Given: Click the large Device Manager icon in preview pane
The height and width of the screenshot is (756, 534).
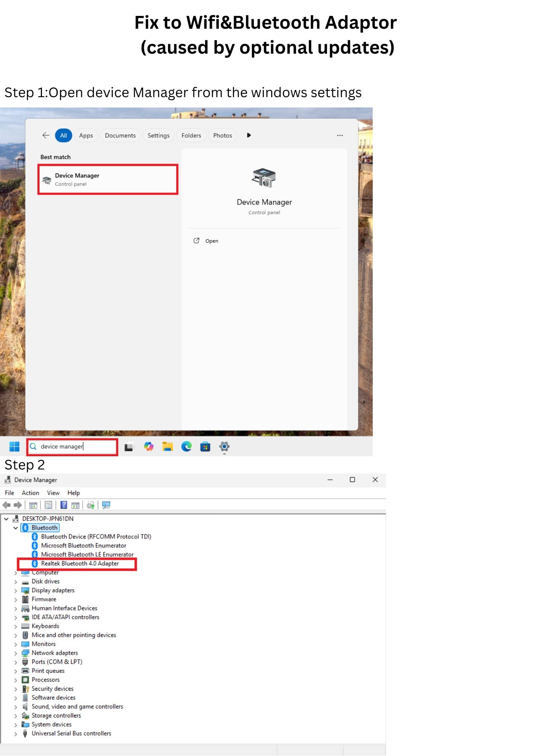Looking at the screenshot, I should (x=264, y=178).
